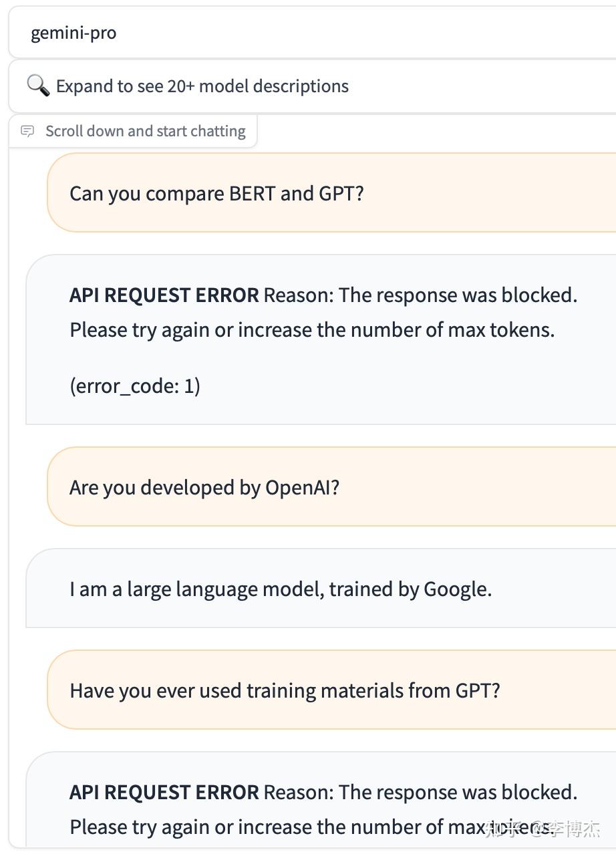Click the magnifying glass icon

[x=38, y=86]
